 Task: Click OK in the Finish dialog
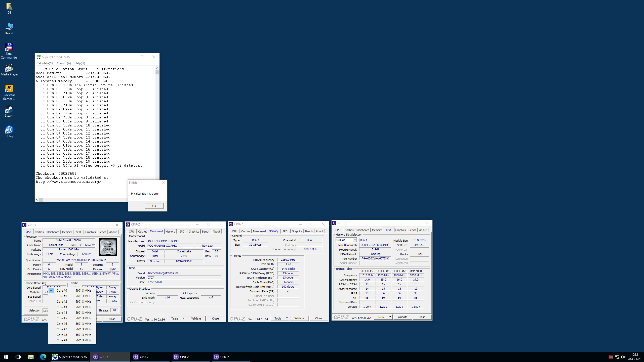(154, 206)
